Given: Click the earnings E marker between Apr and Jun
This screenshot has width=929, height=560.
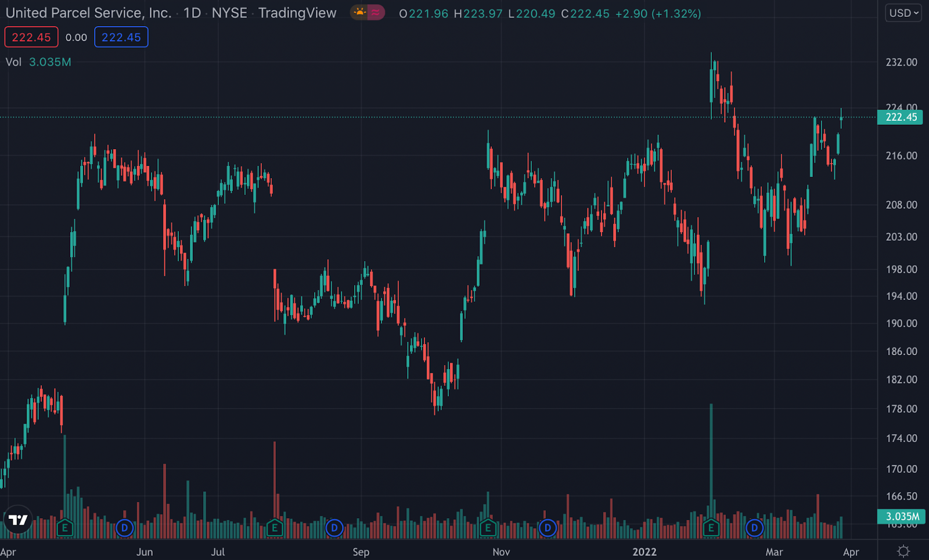Looking at the screenshot, I should click(64, 528).
